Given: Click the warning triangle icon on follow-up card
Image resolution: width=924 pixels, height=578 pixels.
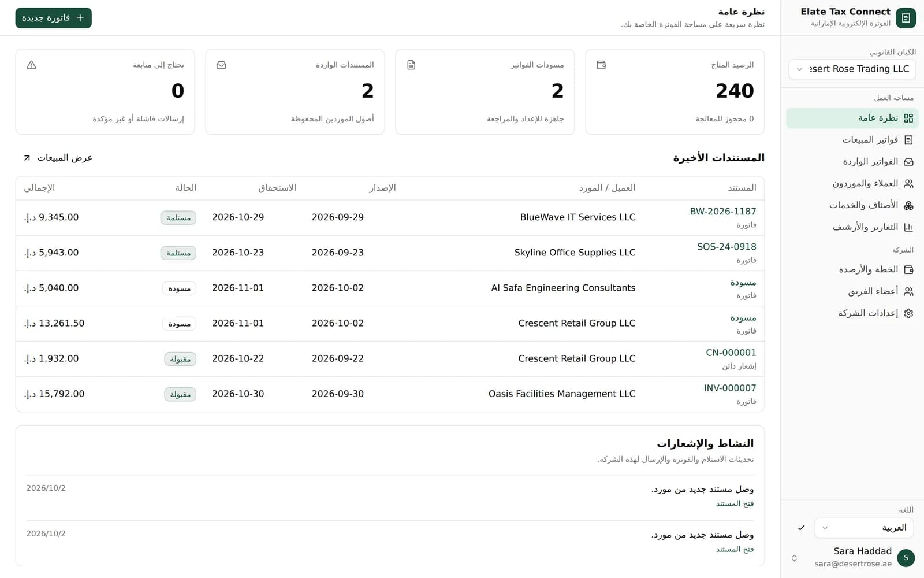Looking at the screenshot, I should [x=32, y=65].
